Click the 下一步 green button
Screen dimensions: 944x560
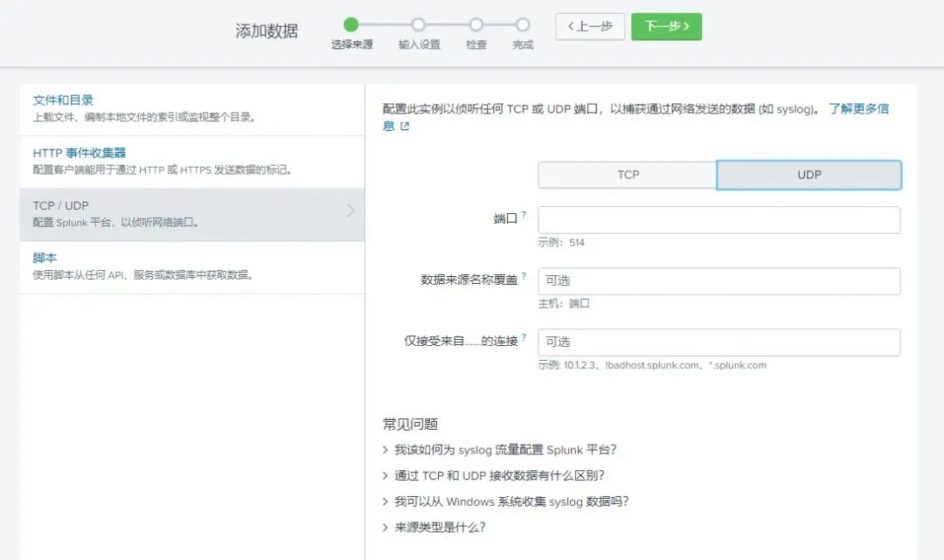666,26
